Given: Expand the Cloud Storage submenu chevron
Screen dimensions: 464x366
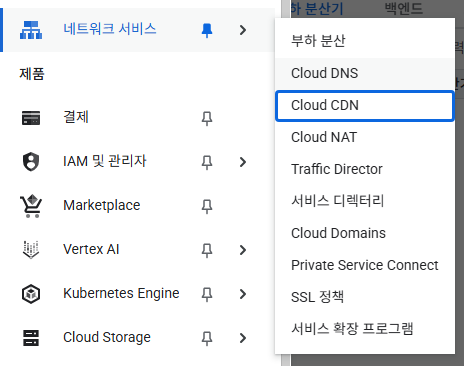Looking at the screenshot, I should point(243,338).
